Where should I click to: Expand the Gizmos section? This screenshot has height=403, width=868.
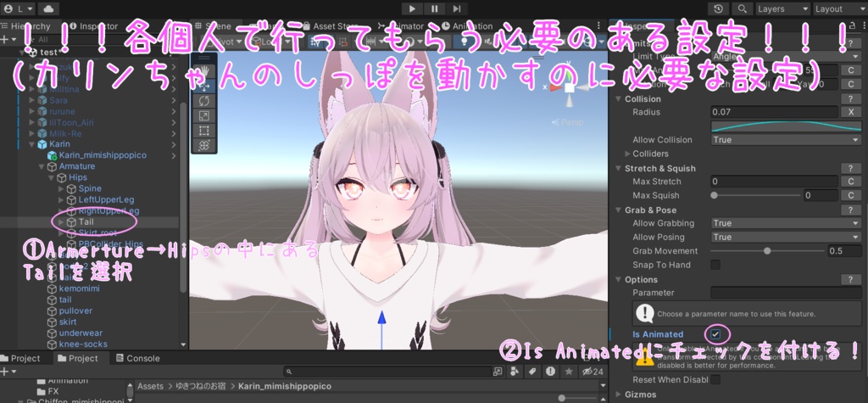pos(618,395)
